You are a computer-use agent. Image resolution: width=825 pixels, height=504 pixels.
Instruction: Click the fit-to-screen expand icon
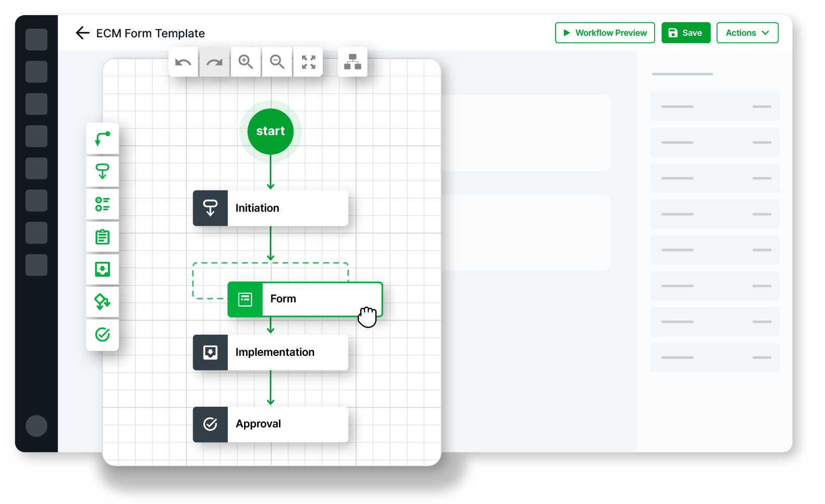tap(308, 61)
